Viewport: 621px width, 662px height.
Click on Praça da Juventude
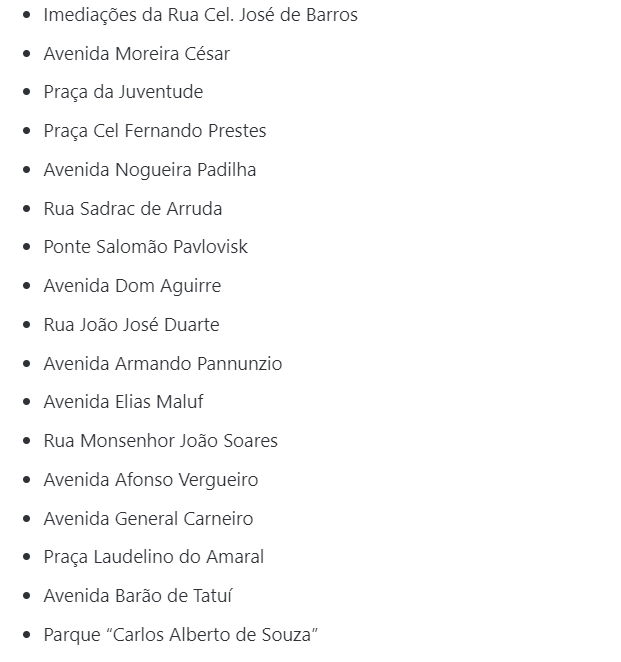point(123,92)
